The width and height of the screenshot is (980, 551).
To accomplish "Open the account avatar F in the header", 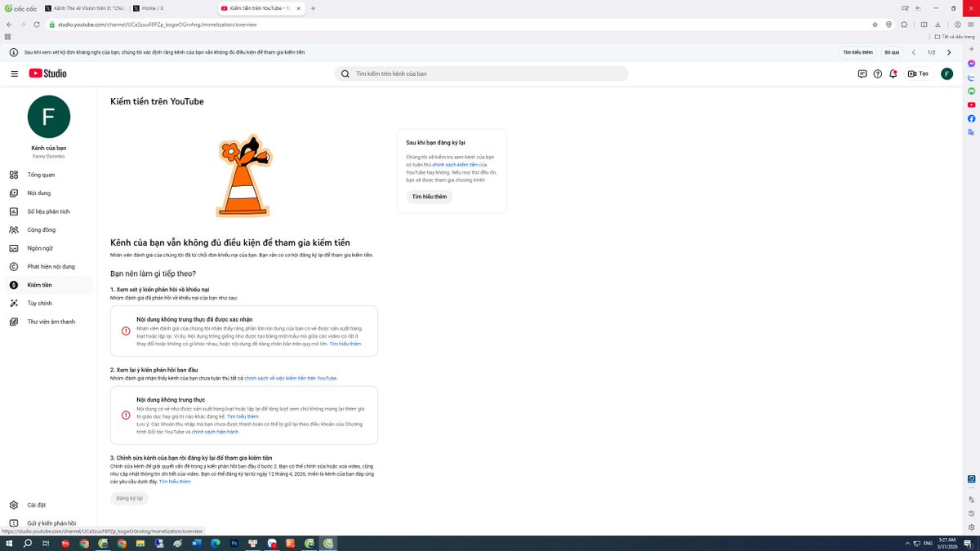I will click(947, 73).
